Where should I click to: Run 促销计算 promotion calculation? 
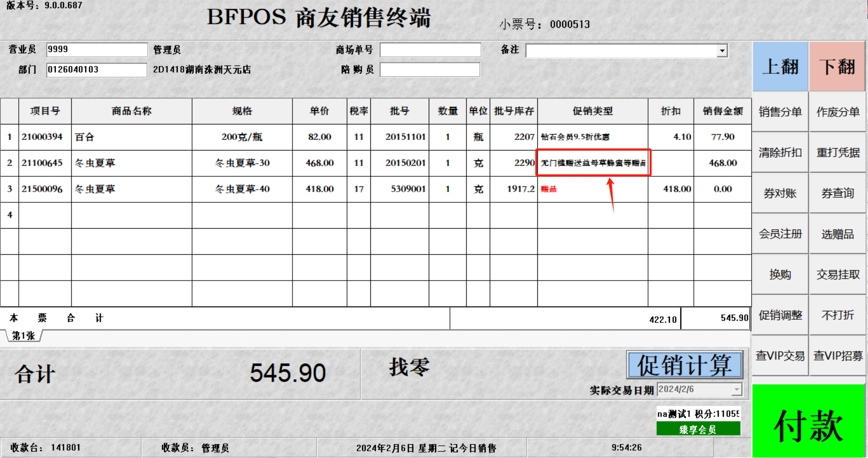pyautogui.click(x=685, y=365)
